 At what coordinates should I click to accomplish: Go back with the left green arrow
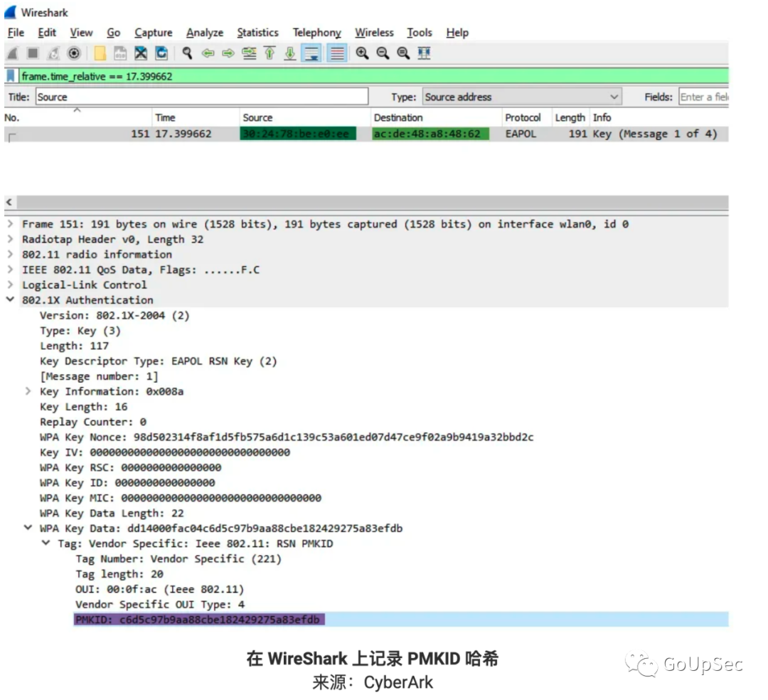click(x=208, y=53)
